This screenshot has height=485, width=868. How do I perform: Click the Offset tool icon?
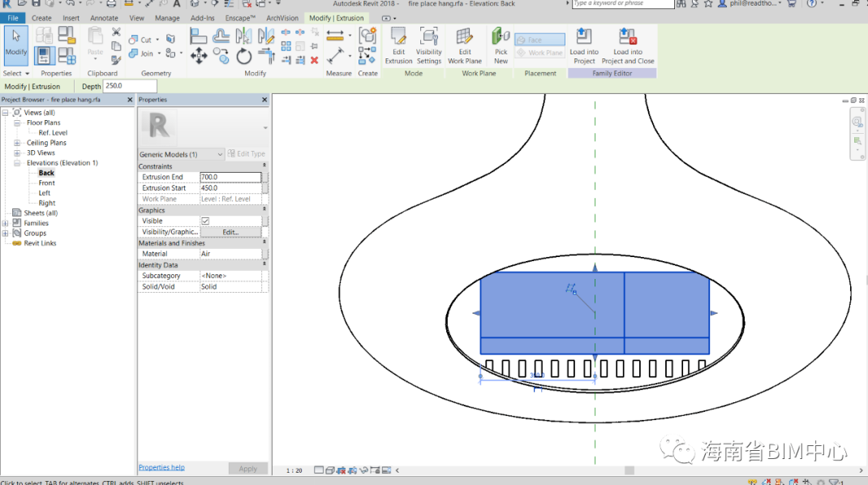pyautogui.click(x=221, y=36)
